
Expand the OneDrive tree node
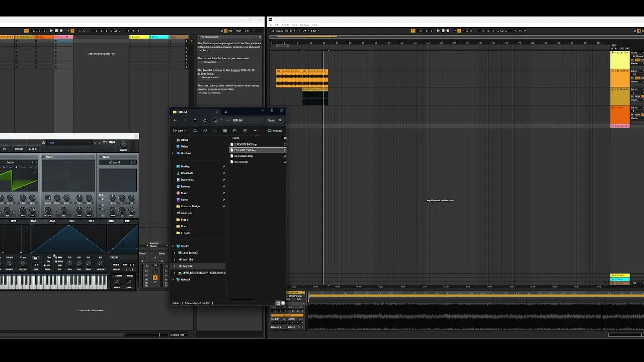(x=173, y=153)
